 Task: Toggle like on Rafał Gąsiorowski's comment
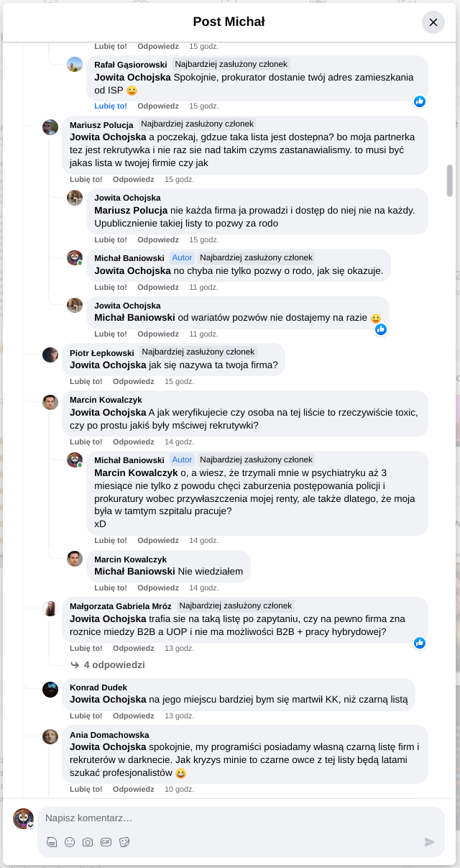tap(111, 106)
